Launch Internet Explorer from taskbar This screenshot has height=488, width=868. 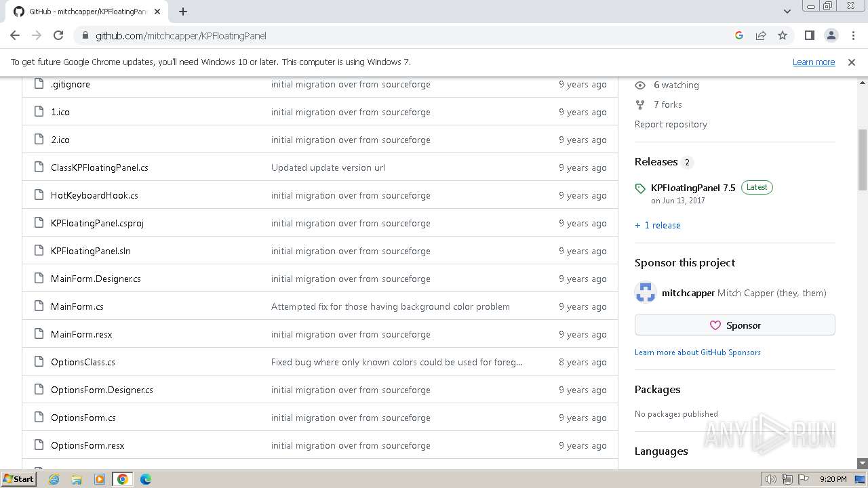pos(54,479)
